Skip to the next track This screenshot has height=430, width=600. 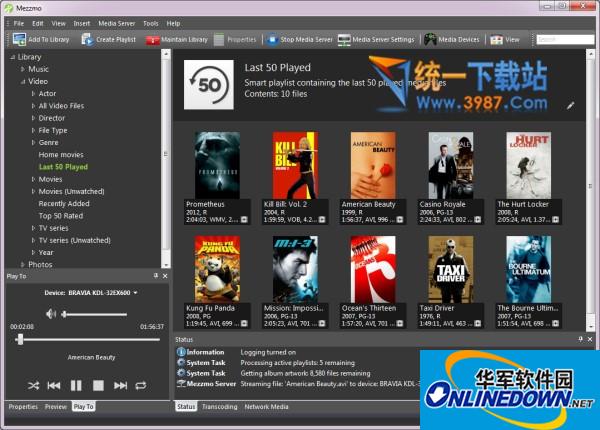click(120, 386)
